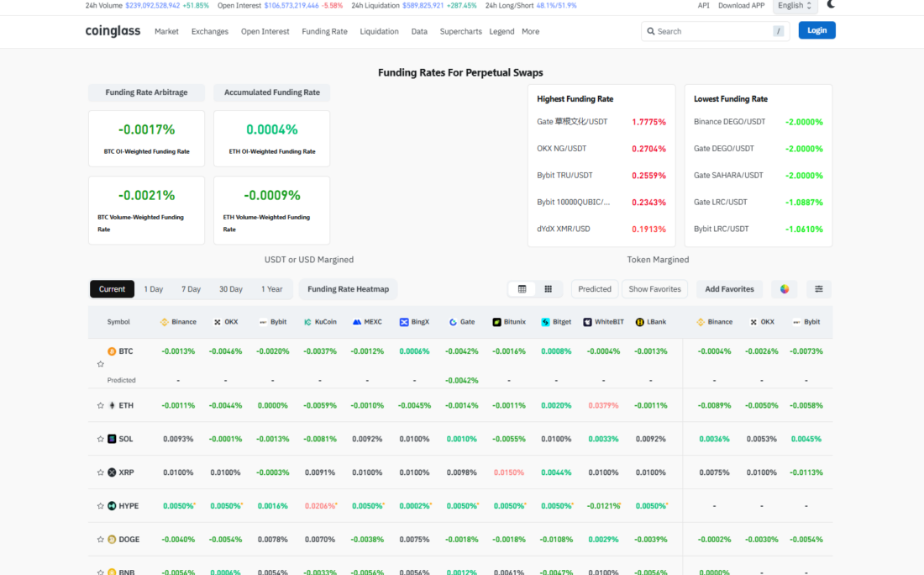
Task: Click the DOGE coin icon
Action: tap(112, 540)
